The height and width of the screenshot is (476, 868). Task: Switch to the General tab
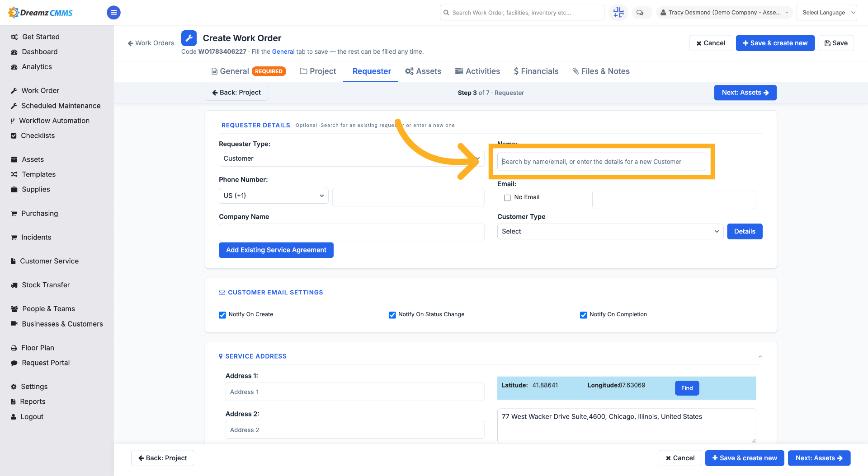coord(248,71)
